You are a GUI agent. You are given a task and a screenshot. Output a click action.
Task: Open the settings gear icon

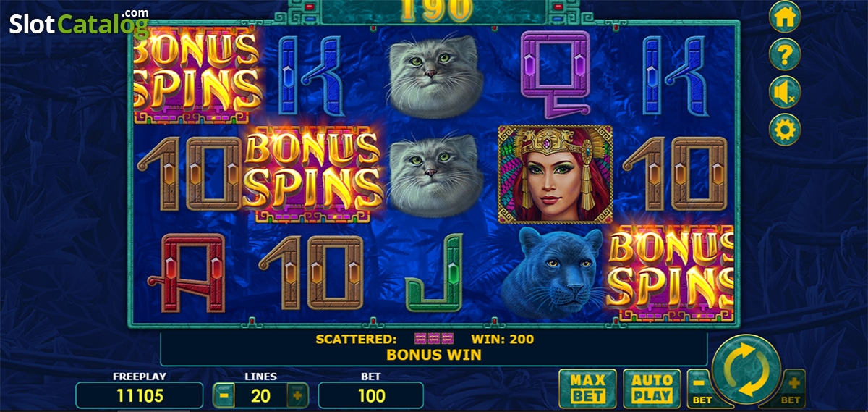click(x=785, y=129)
